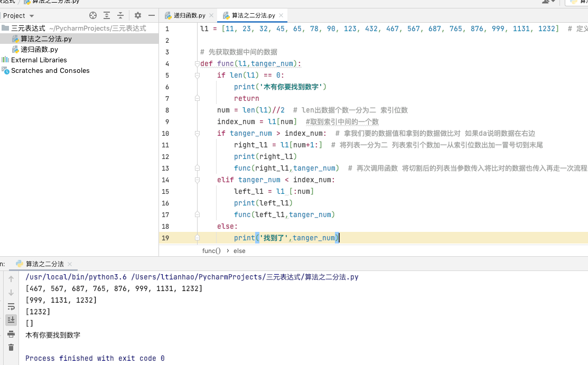This screenshot has height=365, width=588.
Task: Clear console output with trash icon
Action: click(11, 348)
